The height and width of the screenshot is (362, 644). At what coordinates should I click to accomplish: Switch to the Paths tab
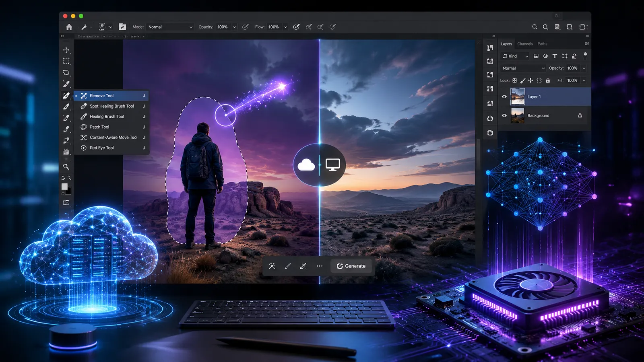tap(543, 44)
